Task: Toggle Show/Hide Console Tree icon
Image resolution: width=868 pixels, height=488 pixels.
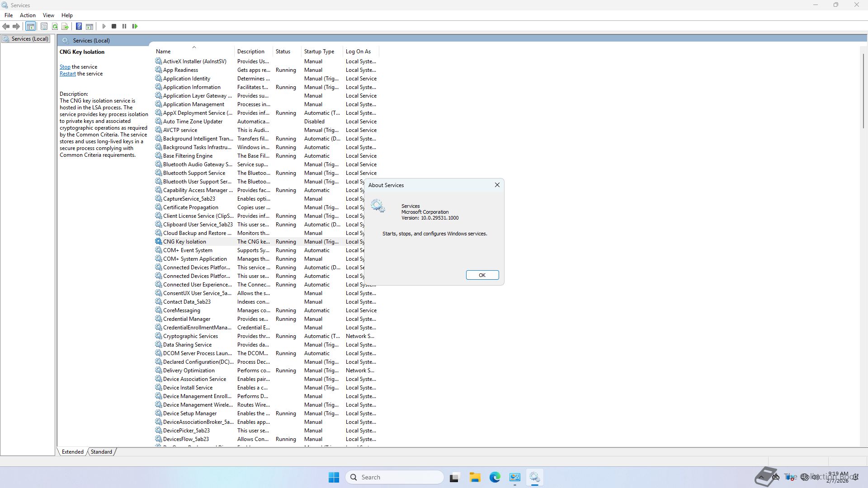Action: coord(30,26)
